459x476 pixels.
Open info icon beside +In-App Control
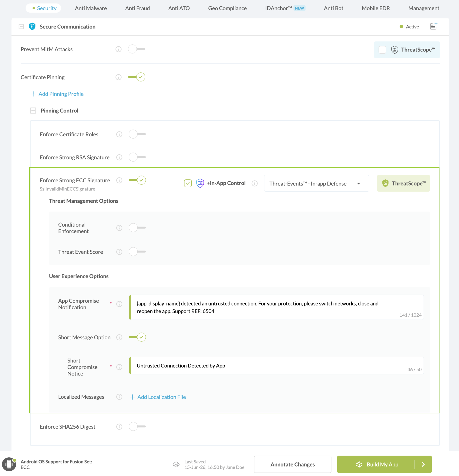(254, 183)
